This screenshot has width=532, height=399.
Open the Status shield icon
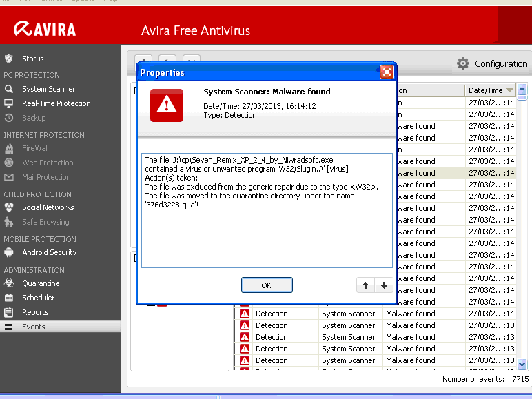point(9,59)
